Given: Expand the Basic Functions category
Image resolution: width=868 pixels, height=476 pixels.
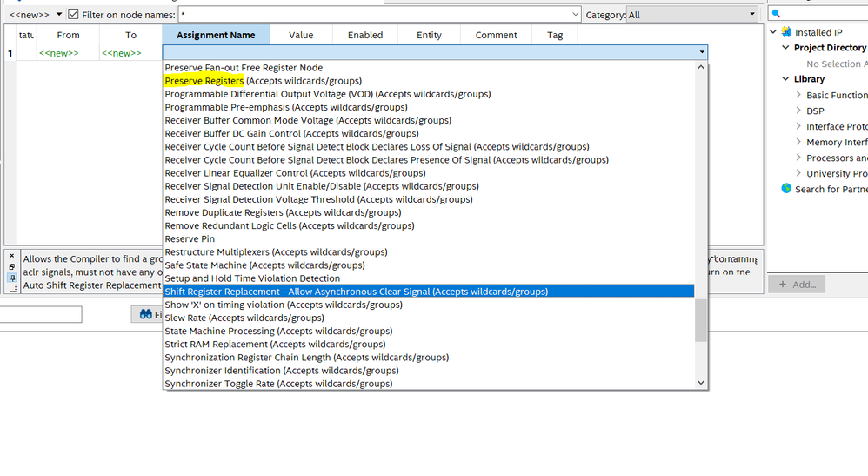Looking at the screenshot, I should pos(798,95).
